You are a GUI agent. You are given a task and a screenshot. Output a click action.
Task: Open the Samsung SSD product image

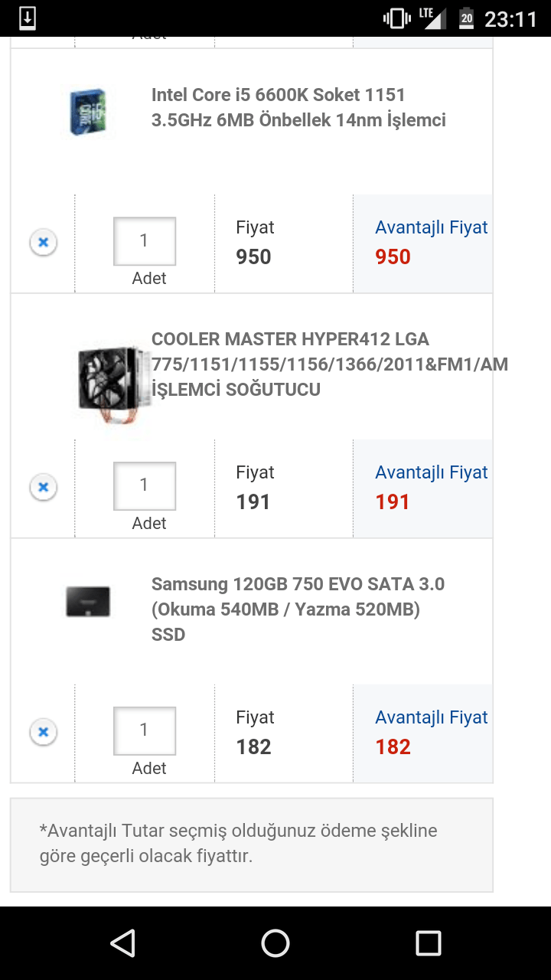point(88,602)
